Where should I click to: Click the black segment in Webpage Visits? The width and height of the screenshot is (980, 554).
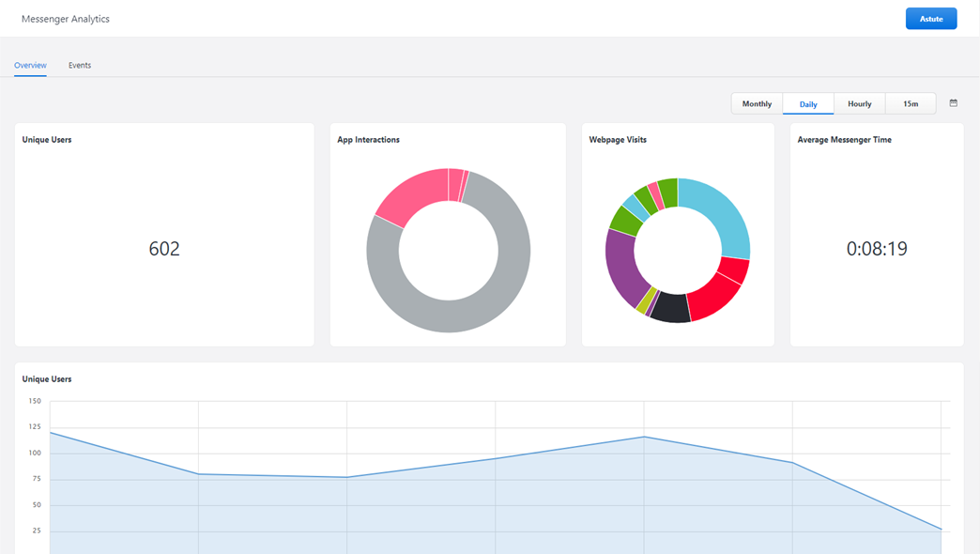click(x=670, y=307)
